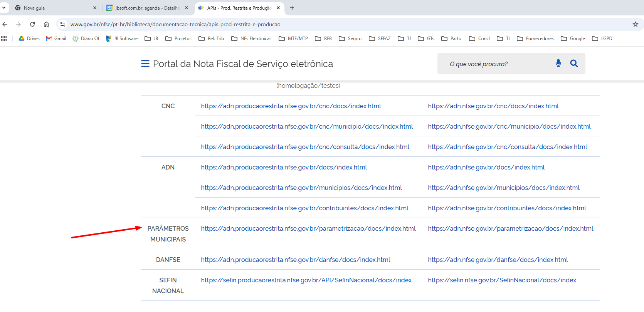Go to browser home page
Screen dimensions: 644x312
[46, 24]
